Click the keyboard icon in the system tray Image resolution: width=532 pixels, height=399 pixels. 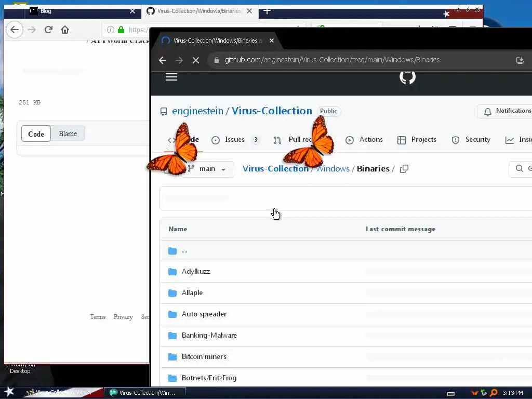click(451, 394)
